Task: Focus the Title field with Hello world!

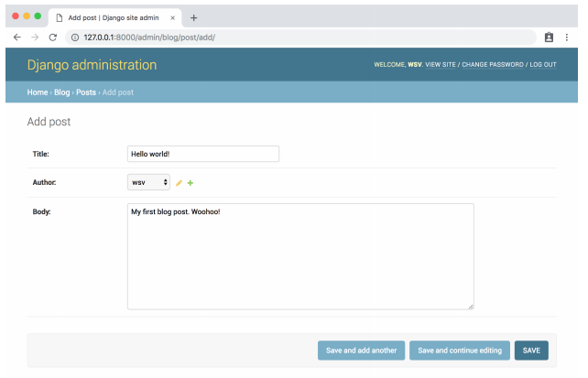Action: coord(202,154)
